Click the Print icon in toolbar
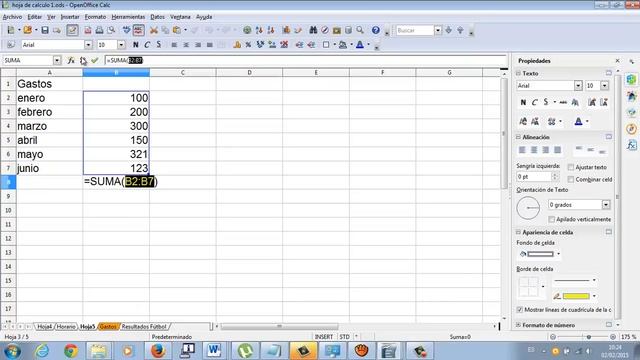The height and width of the screenshot is (360, 640). (99, 30)
